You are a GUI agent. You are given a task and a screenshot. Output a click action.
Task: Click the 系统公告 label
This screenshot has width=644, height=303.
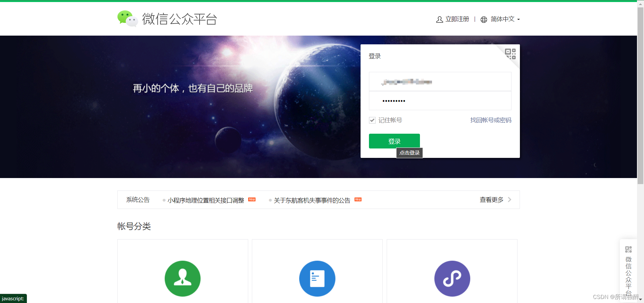pyautogui.click(x=138, y=200)
